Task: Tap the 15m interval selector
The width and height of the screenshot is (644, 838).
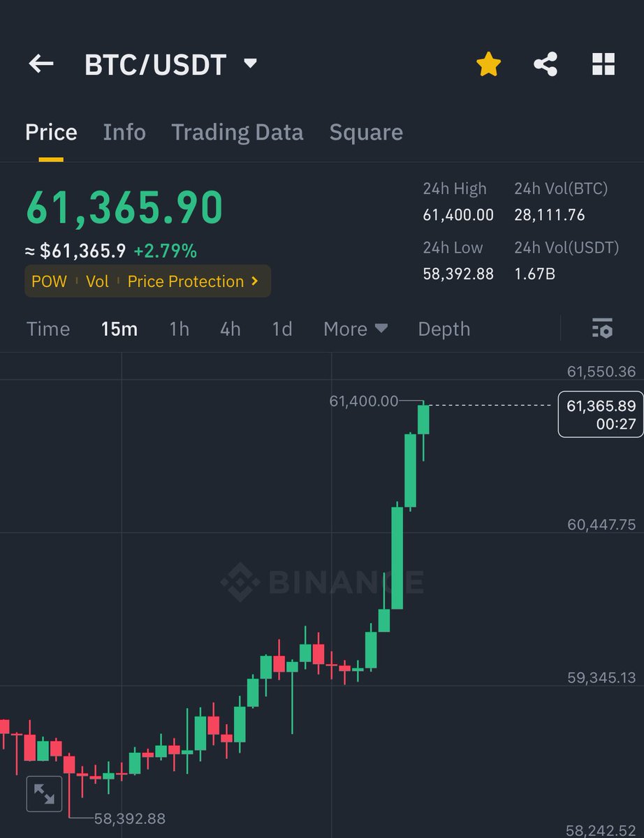Action: click(119, 328)
